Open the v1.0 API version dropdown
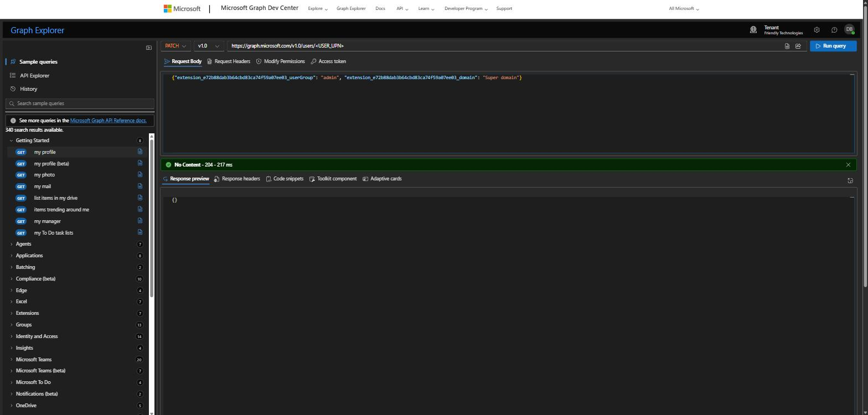The height and width of the screenshot is (415, 868). (x=209, y=46)
